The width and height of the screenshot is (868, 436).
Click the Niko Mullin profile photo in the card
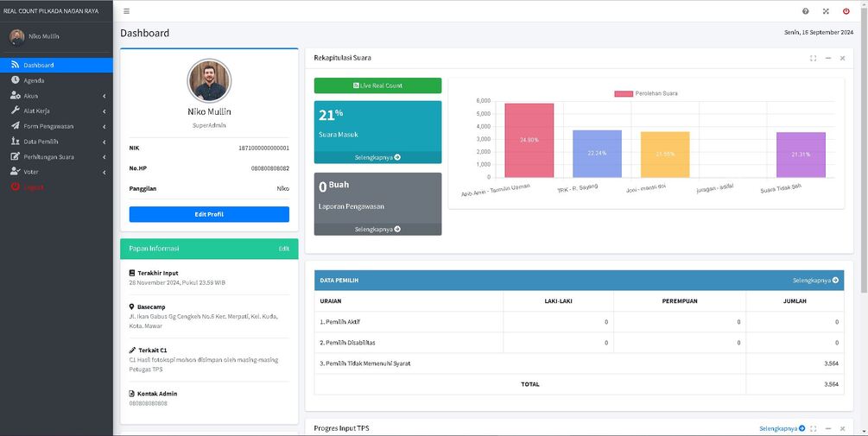tap(209, 81)
